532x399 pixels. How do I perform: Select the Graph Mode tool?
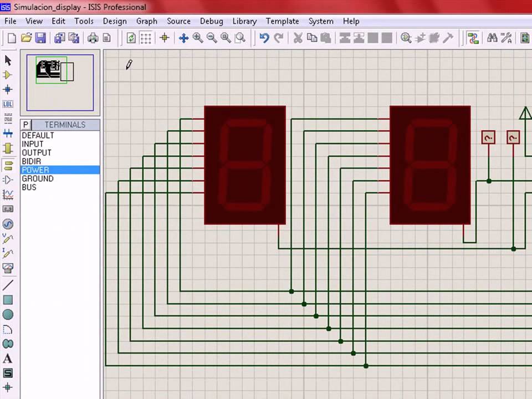click(x=8, y=195)
